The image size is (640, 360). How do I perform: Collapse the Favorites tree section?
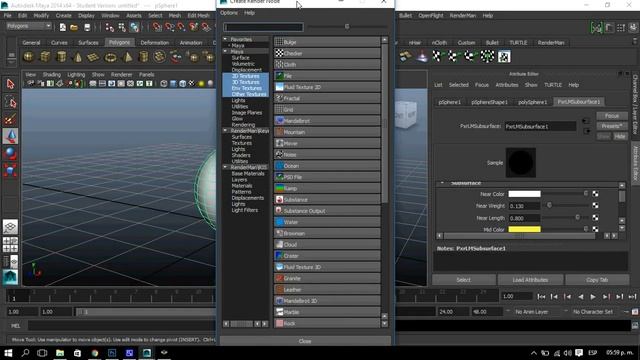click(225, 39)
